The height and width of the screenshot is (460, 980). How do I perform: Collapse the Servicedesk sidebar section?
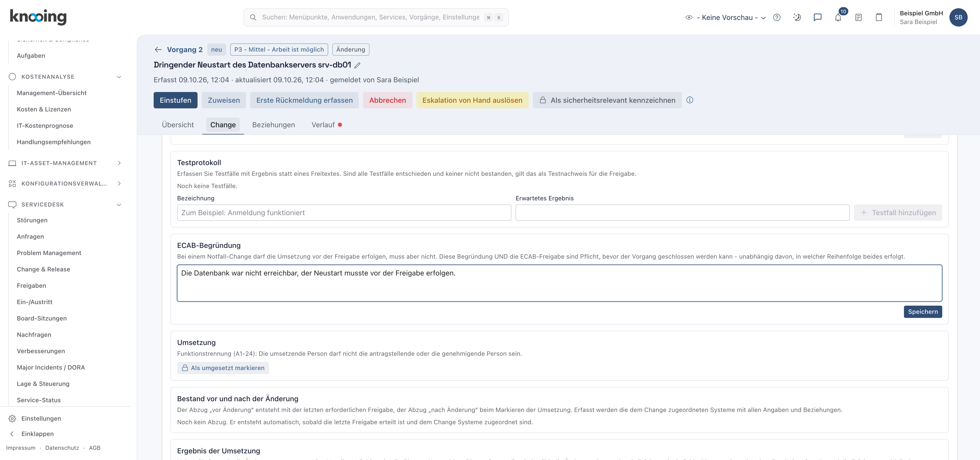click(119, 204)
